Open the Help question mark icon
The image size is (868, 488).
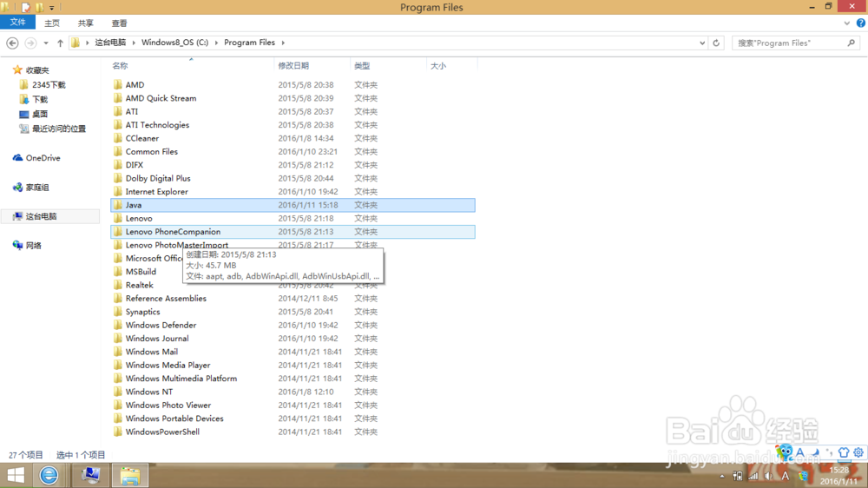tap(861, 23)
